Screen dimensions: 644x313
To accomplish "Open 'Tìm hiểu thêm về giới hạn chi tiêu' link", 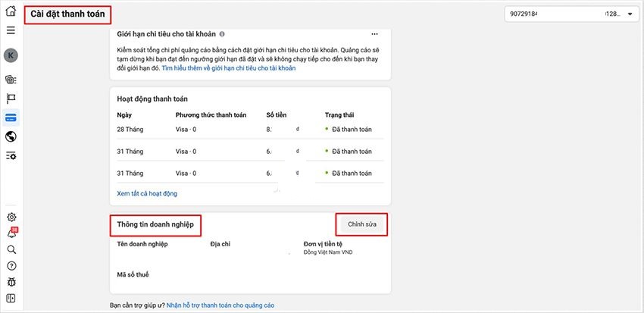I will (228, 69).
